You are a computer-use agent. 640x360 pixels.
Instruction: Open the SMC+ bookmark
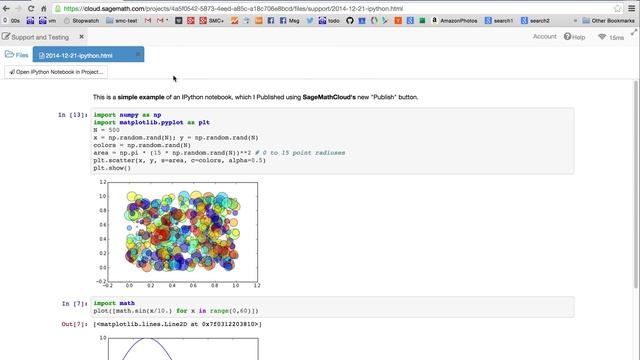(211, 20)
